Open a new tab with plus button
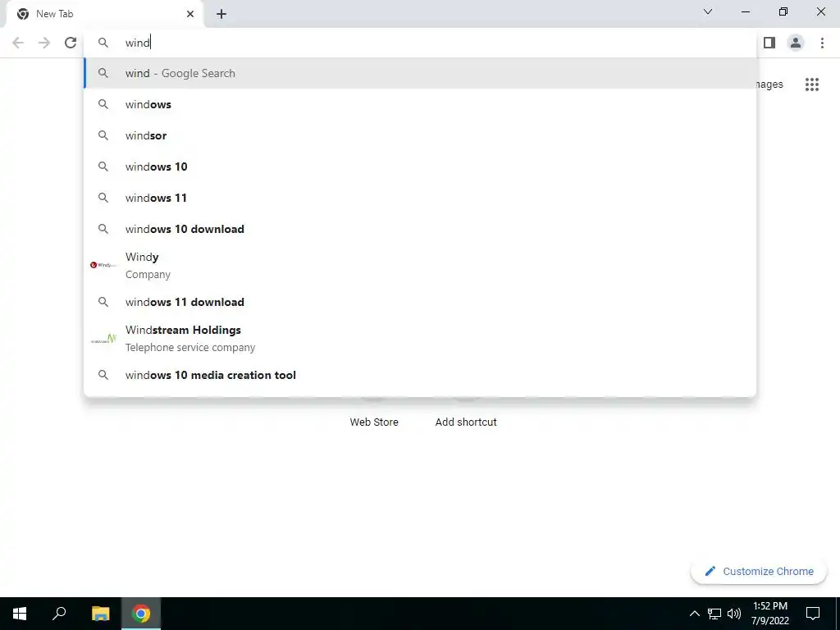The image size is (840, 630). [x=221, y=14]
